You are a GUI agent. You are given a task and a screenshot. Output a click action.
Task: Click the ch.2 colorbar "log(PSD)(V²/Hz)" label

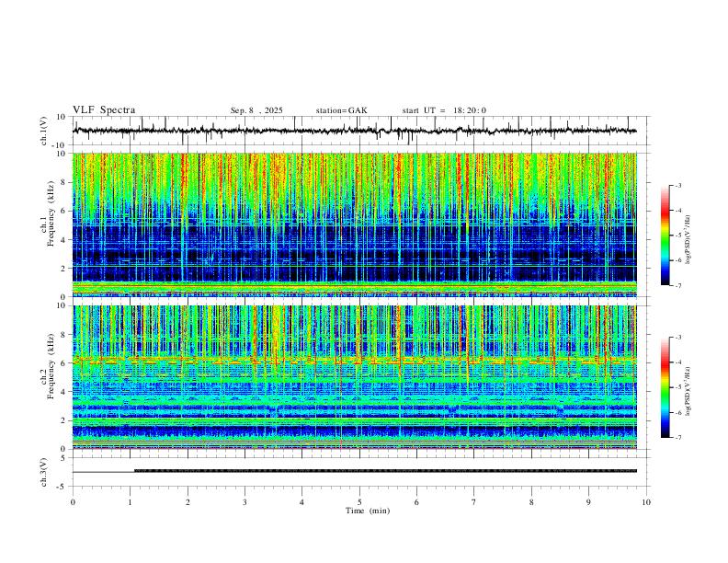click(x=688, y=391)
